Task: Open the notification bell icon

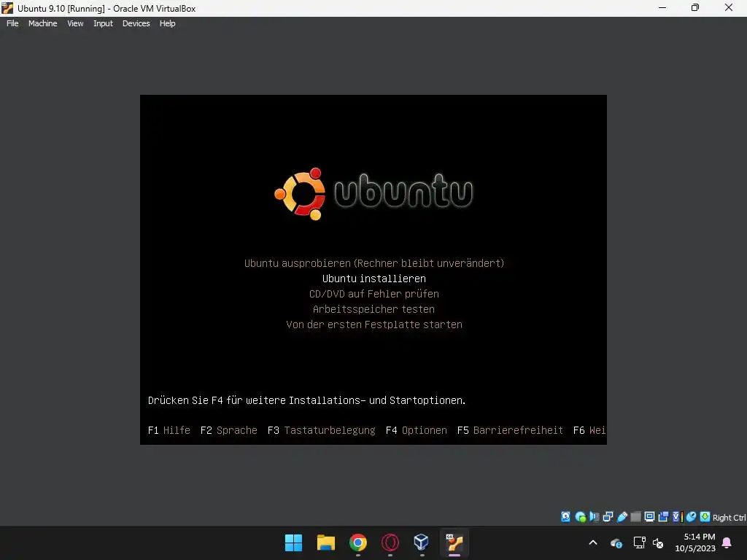Action: (727, 542)
